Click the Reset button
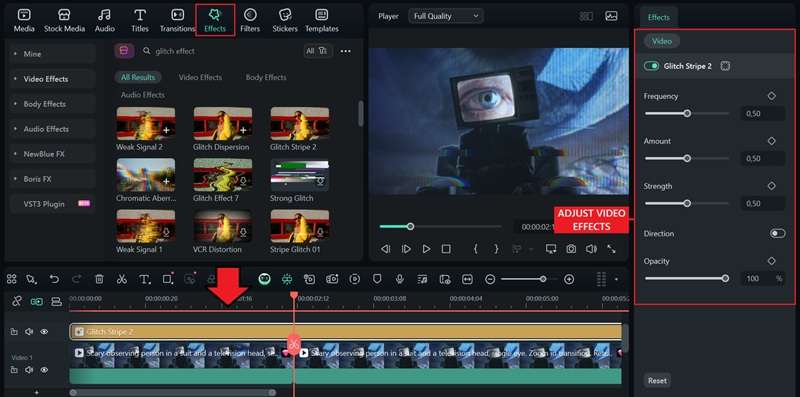The height and width of the screenshot is (397, 800). coord(657,381)
